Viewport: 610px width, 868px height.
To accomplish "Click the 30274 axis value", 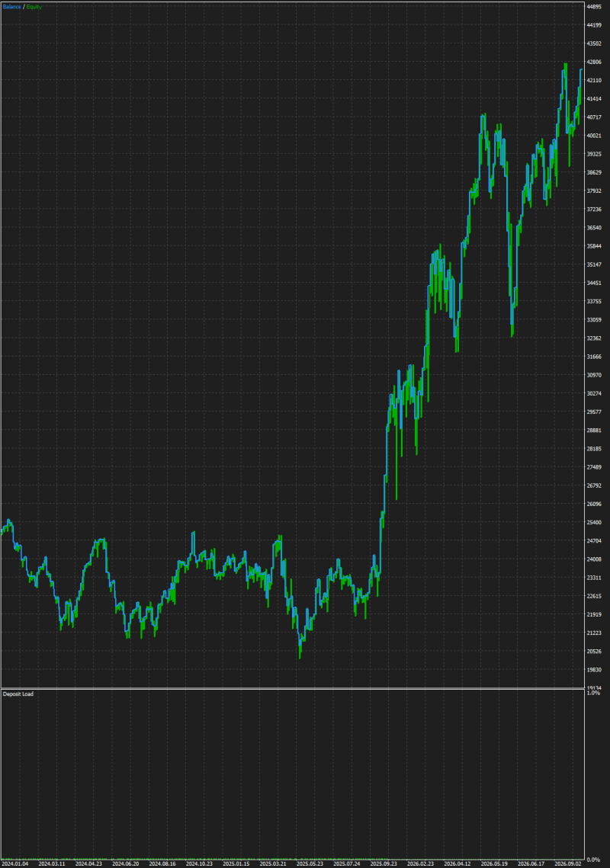I will pyautogui.click(x=594, y=393).
